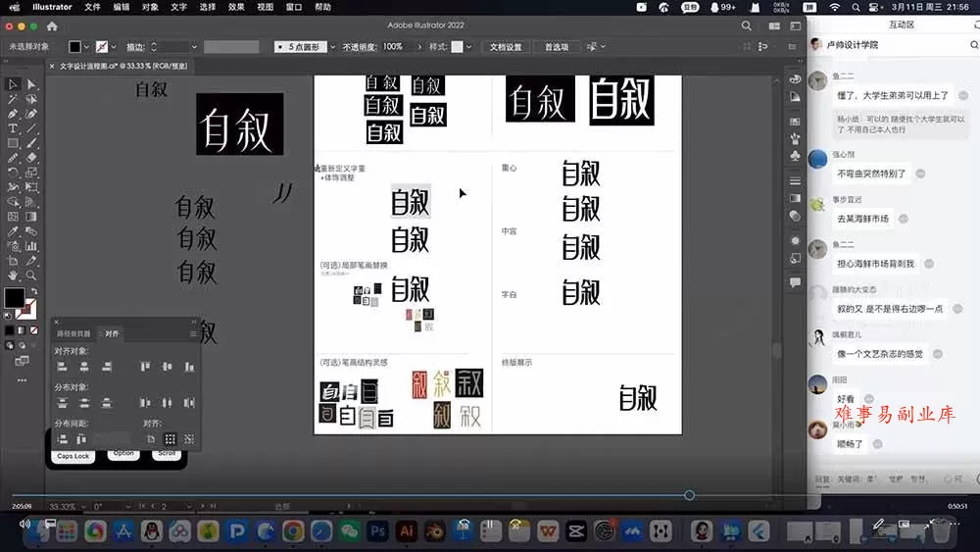Enable Draw Normal mode
The height and width of the screenshot is (552, 980).
coord(10,345)
